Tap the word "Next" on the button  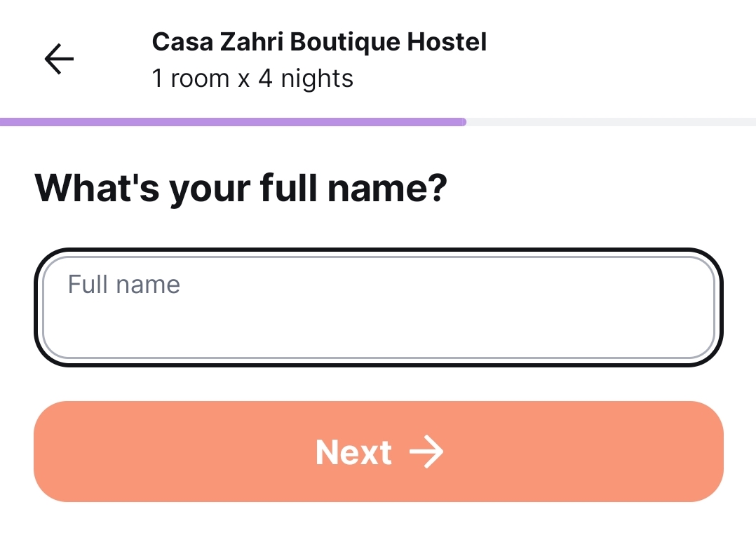[x=353, y=452]
